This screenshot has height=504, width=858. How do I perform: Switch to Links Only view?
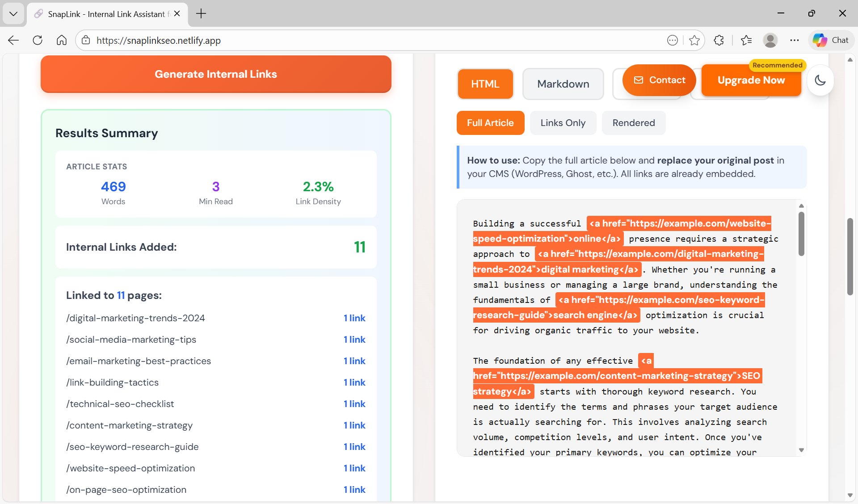[563, 123]
